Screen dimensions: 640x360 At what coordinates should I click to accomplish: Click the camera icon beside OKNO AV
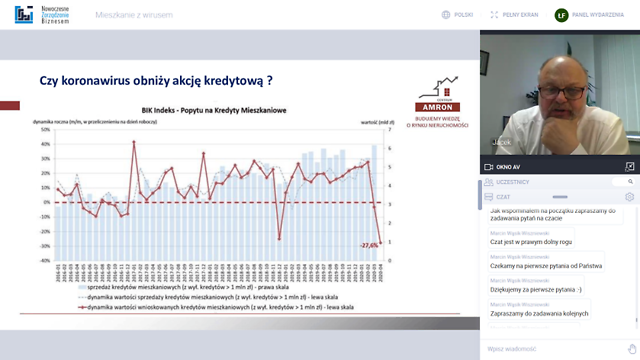[489, 167]
